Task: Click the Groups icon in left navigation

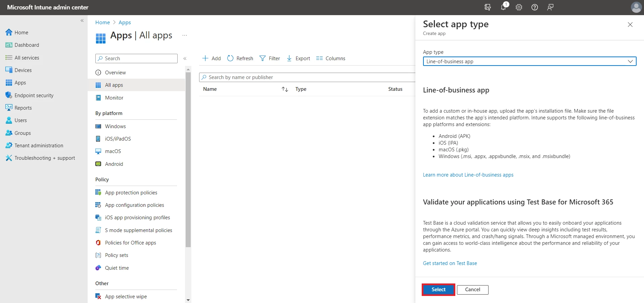Action: coord(9,133)
